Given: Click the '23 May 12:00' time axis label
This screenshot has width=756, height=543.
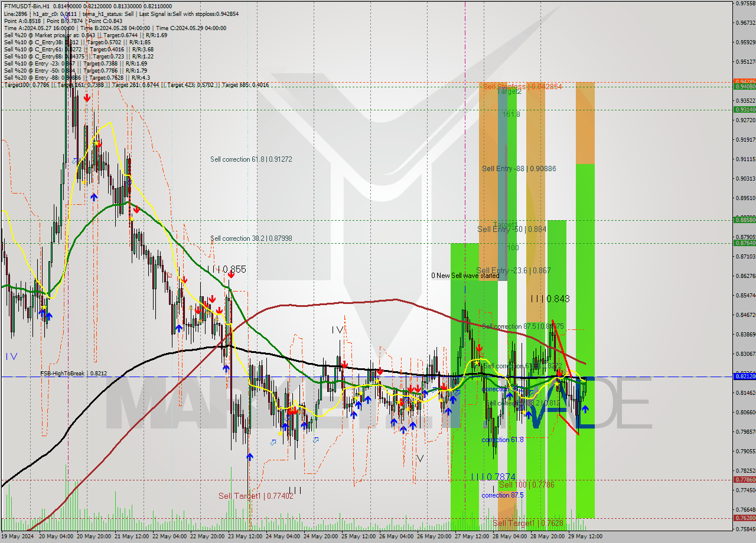Looking at the screenshot, I should (x=246, y=537).
